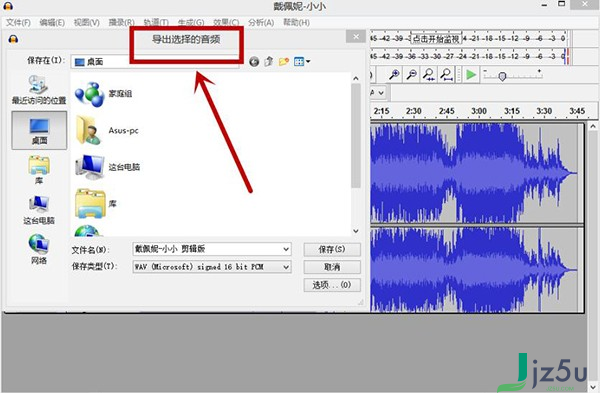The image size is (600, 393).
Task: Click the playback speed slider handle
Action: (502, 77)
